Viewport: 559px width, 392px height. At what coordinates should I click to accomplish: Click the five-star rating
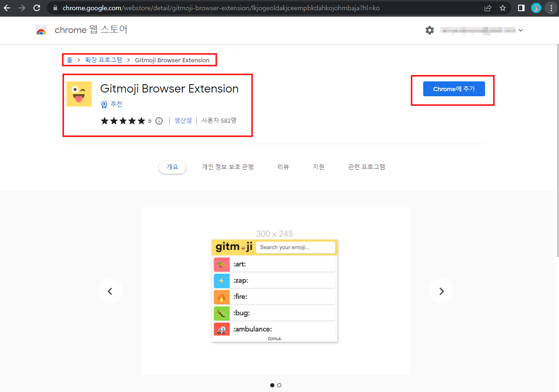[x=123, y=121]
